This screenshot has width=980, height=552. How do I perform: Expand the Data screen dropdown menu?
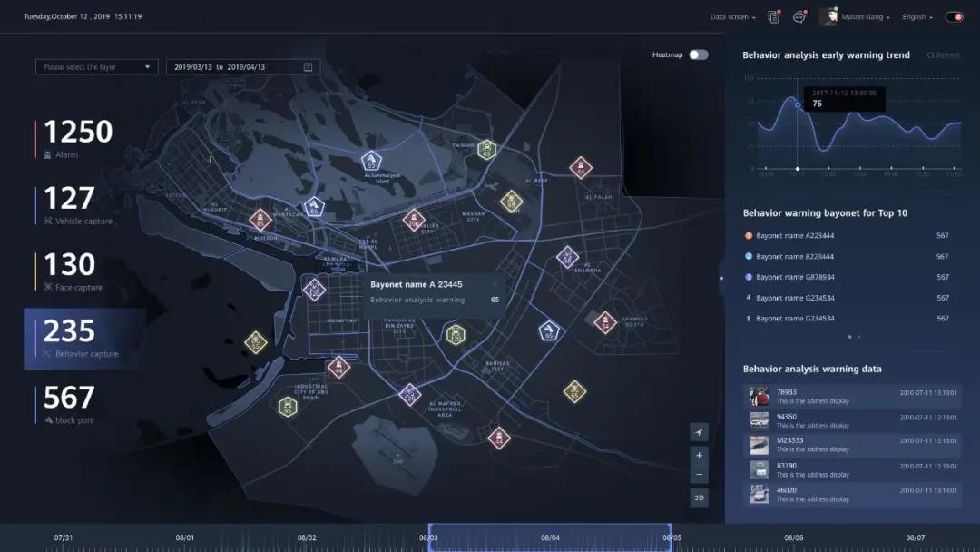[x=733, y=17]
